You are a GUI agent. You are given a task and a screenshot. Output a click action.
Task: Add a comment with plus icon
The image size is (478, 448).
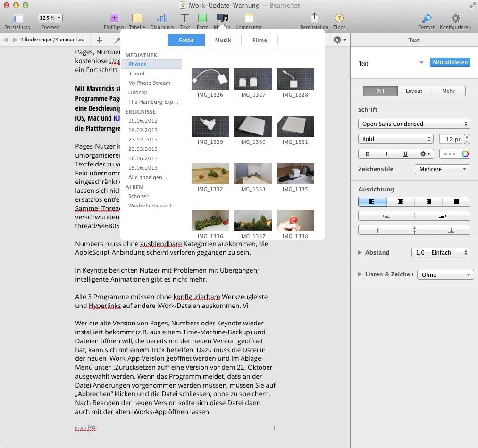coord(100,40)
